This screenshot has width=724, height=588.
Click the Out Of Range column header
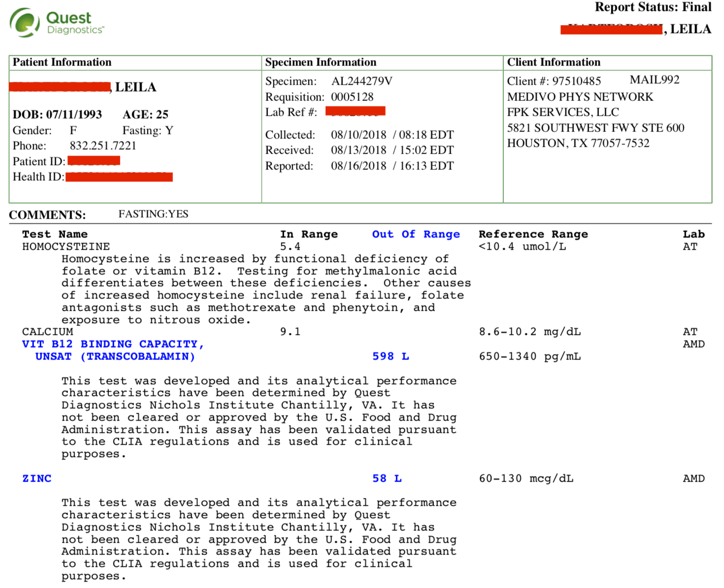tap(416, 234)
